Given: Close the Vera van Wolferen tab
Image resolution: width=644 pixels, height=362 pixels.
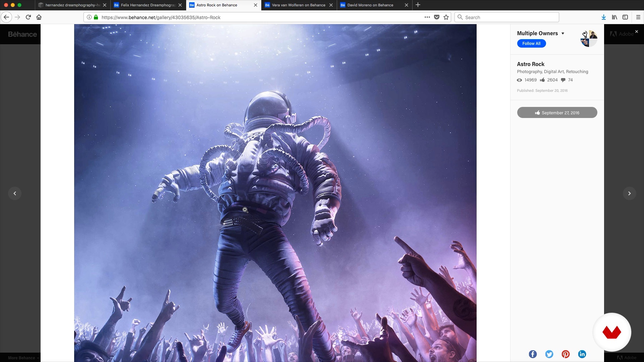Looking at the screenshot, I should (x=331, y=5).
